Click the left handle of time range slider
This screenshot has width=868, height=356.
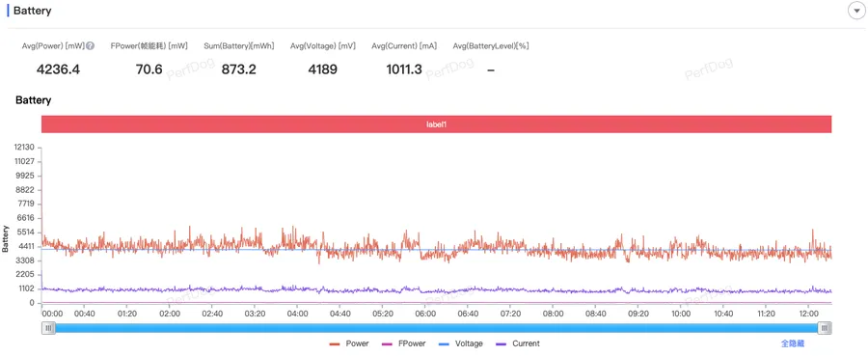(x=49, y=328)
